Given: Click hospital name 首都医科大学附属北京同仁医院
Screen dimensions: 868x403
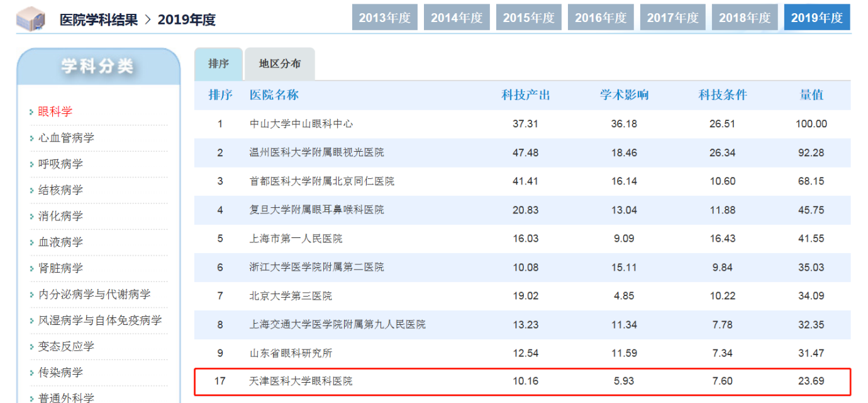Looking at the screenshot, I should click(x=322, y=181).
